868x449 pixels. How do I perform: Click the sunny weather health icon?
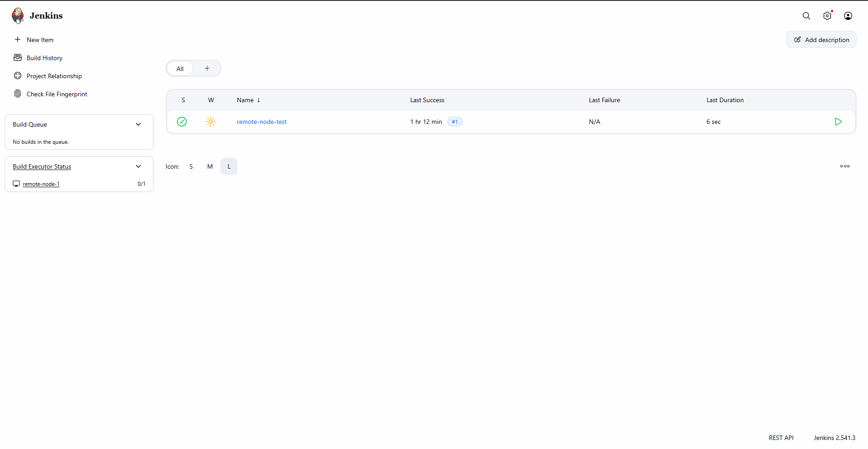click(211, 122)
